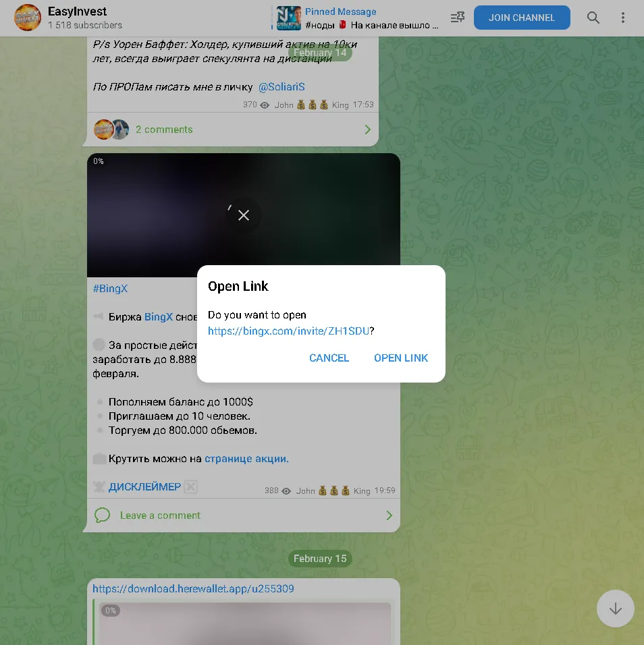Click the herewallet link preview image
This screenshot has height=645, width=644.
[x=244, y=623]
